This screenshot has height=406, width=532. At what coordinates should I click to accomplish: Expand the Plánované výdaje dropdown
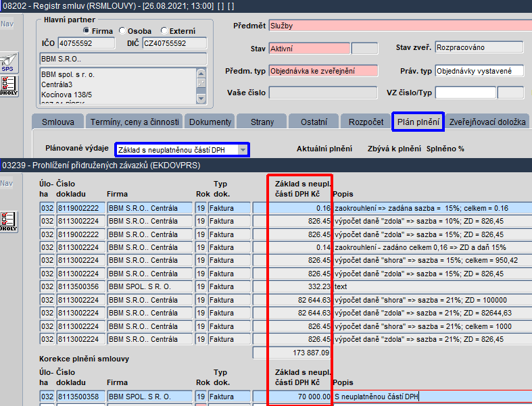pyautogui.click(x=243, y=150)
